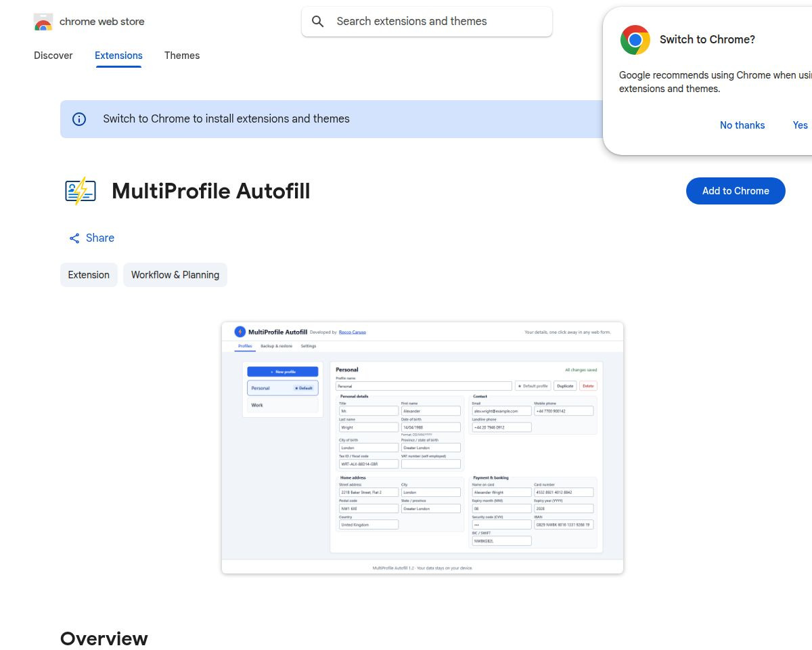Open the extension preview screenshot
This screenshot has height=650, width=812.
(422, 448)
